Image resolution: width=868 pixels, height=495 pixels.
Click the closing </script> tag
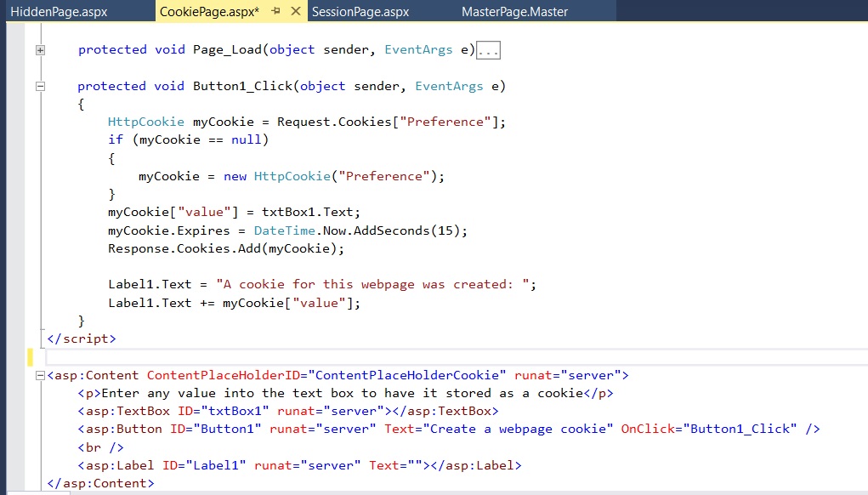tap(82, 339)
